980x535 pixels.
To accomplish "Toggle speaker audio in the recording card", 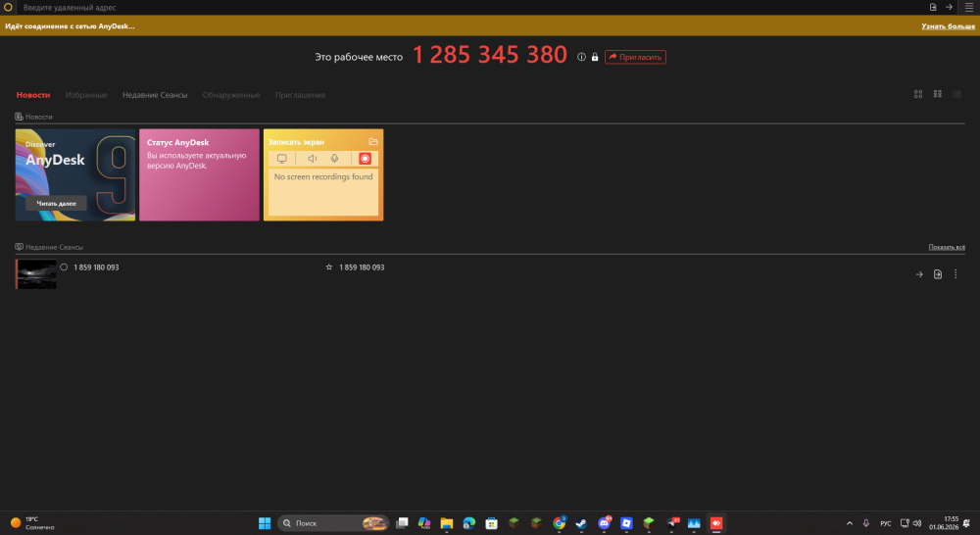I will 312,159.
